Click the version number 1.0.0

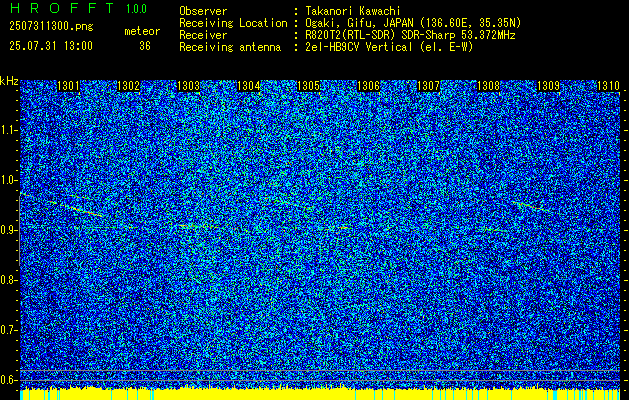[x=136, y=9]
